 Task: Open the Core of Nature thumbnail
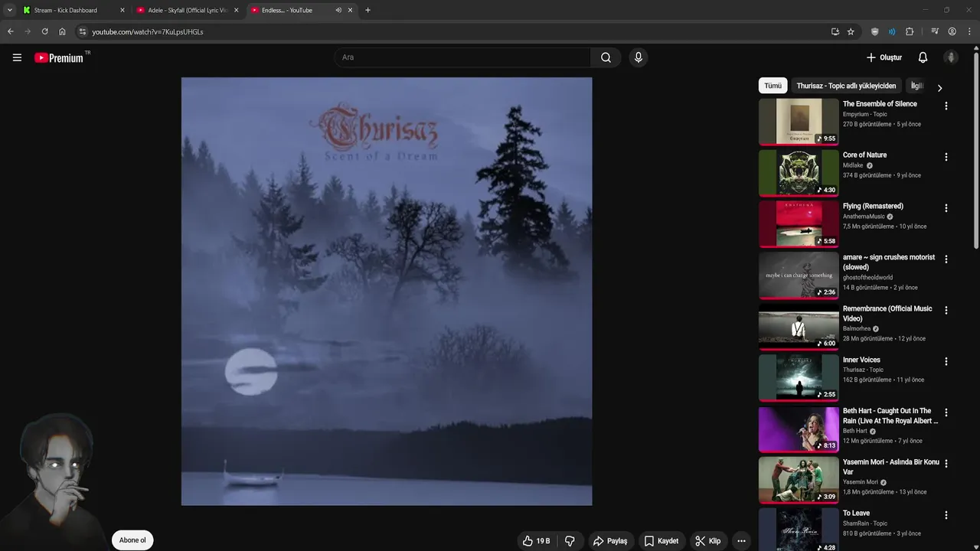(x=799, y=172)
